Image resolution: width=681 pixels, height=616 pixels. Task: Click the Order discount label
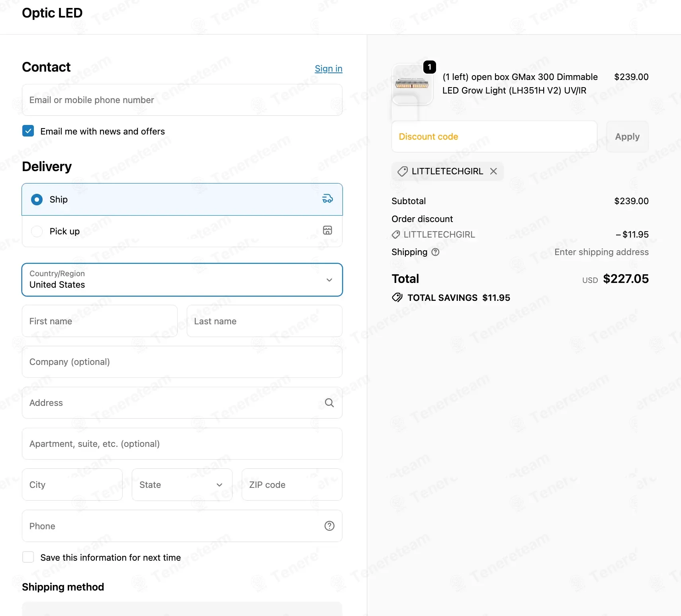point(422,219)
